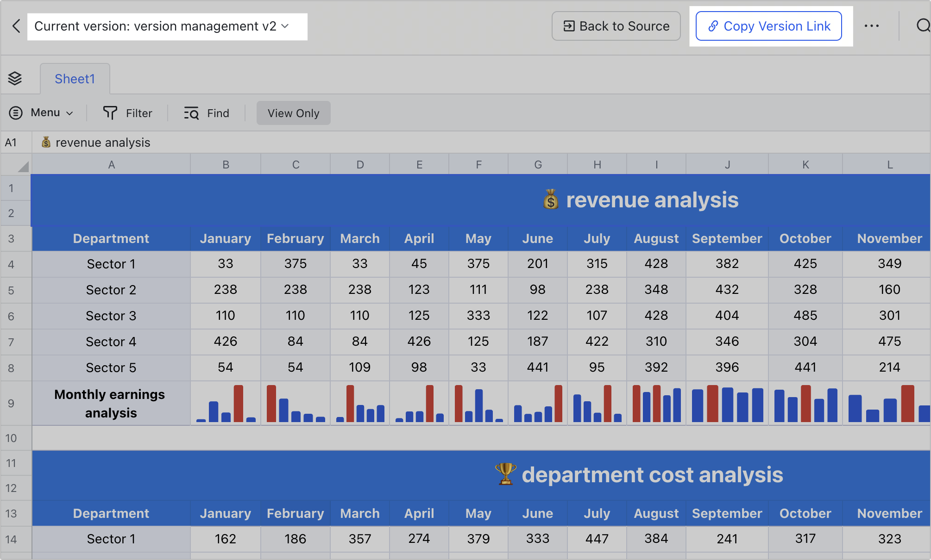
Task: Click the search icon at top right
Action: point(924,26)
